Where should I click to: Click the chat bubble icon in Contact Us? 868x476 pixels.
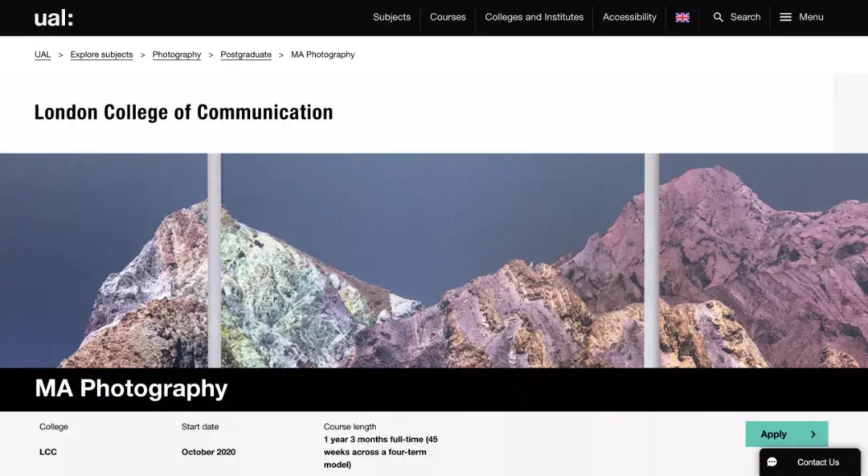pos(772,462)
